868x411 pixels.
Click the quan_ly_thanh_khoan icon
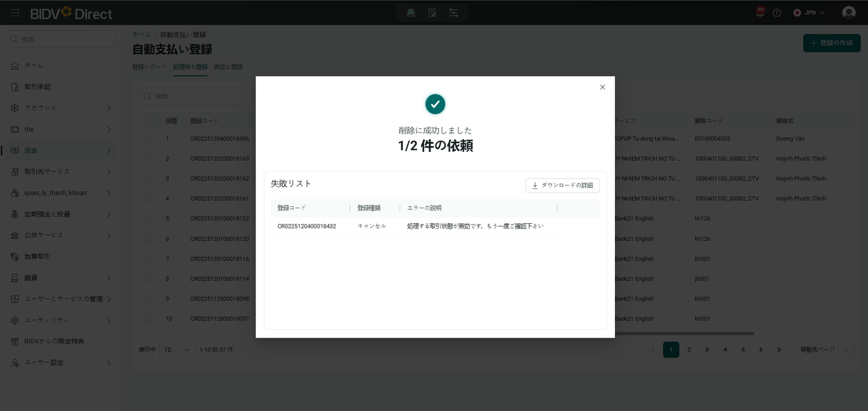click(15, 193)
